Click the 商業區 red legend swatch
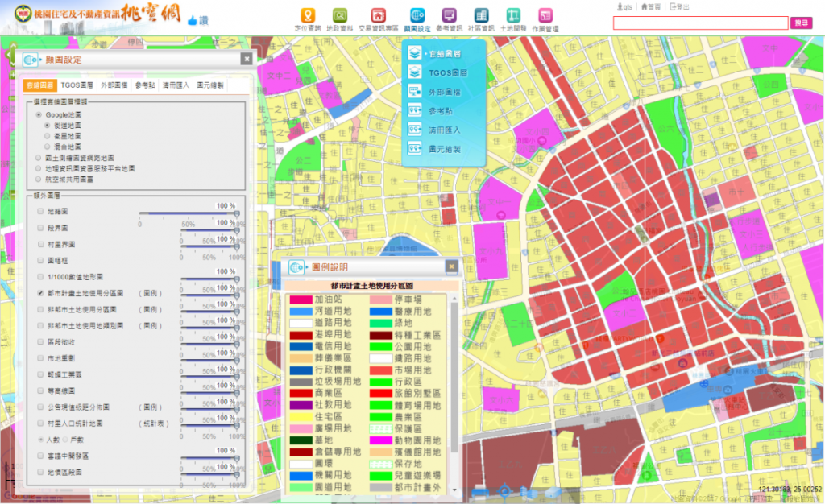825x504 pixels. [301, 393]
